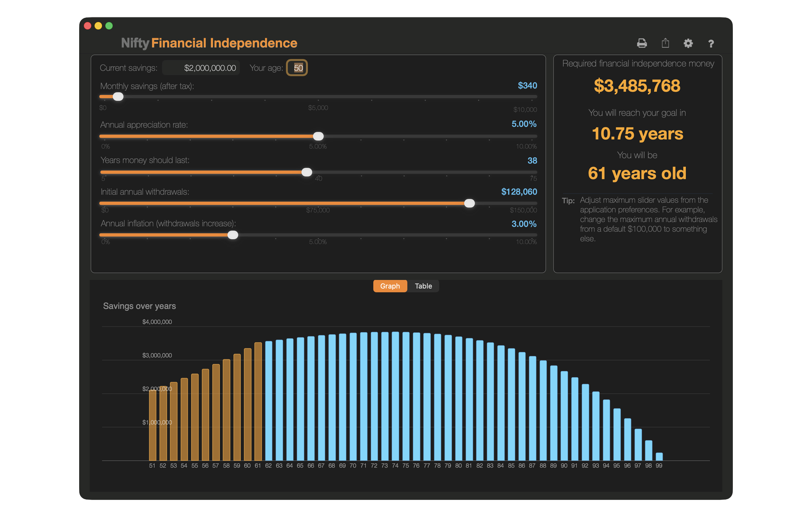This screenshot has width=812, height=517.
Task: Switch to the Table tab
Action: click(x=423, y=286)
